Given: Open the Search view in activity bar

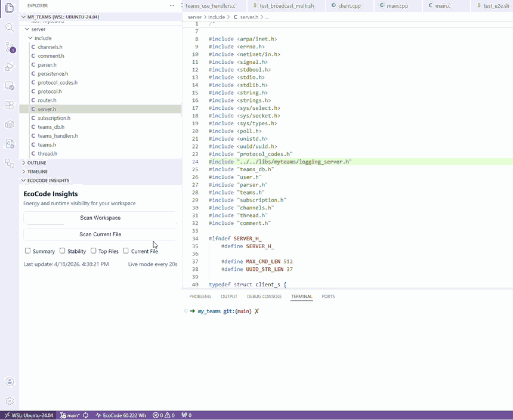Looking at the screenshot, I should (10, 27).
